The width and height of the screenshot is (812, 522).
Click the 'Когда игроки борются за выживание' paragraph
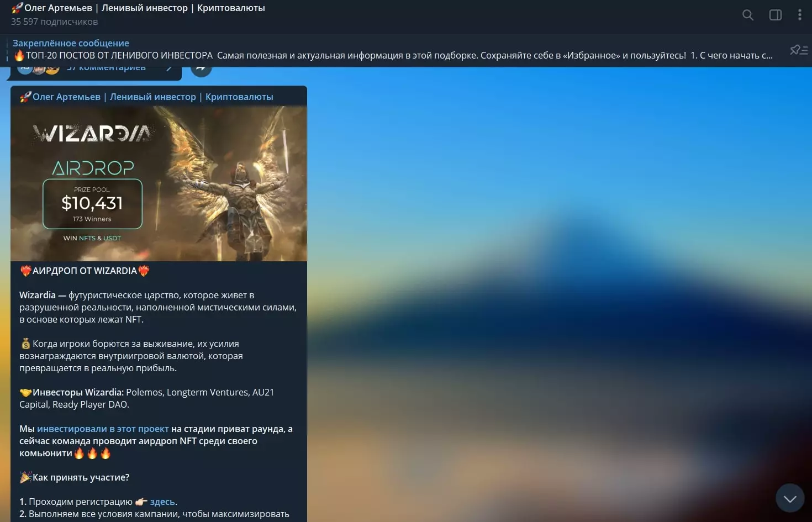point(131,356)
